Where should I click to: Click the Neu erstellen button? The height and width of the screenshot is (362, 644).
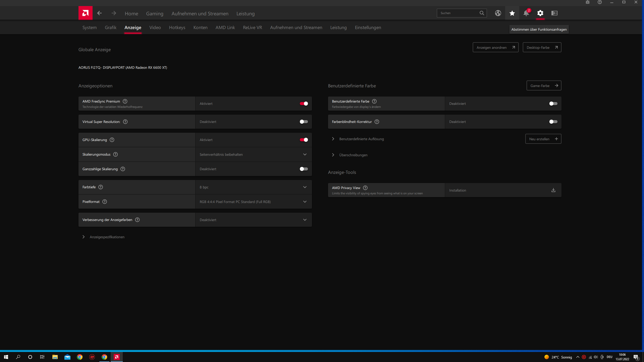tap(543, 139)
